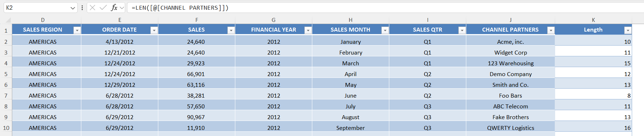Viewport: 644px width, 136px height.
Task: Open the SALES REGION filter dropdown
Action: click(x=77, y=31)
